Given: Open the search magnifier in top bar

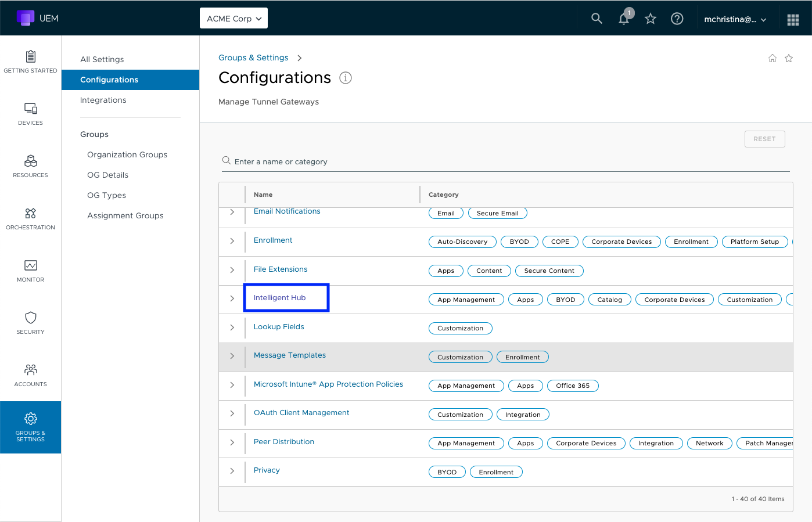Looking at the screenshot, I should 597,19.
